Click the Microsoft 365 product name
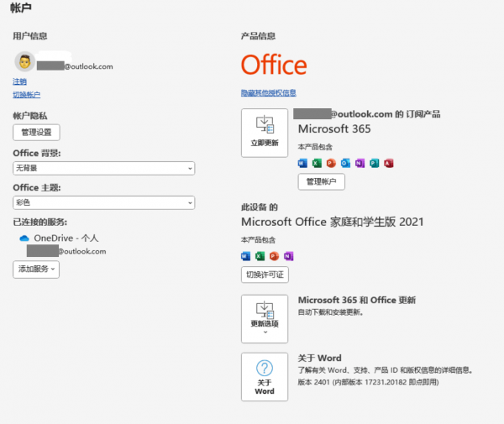504x424 pixels. coord(334,129)
